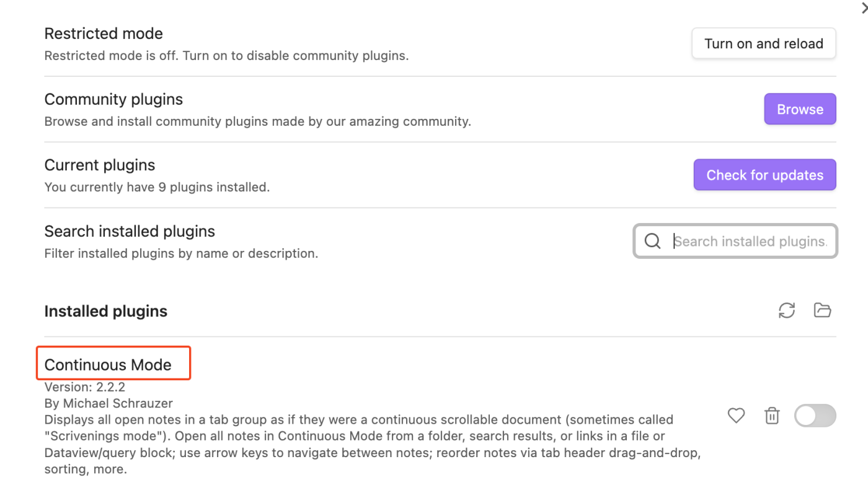Click author name Michael Schrauzer
This screenshot has height=485, width=868.
click(x=108, y=403)
